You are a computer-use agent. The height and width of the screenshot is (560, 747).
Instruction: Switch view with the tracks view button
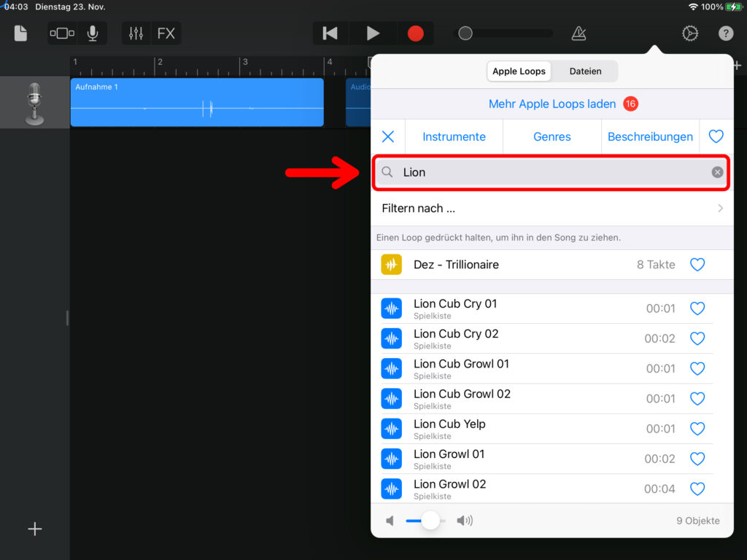pyautogui.click(x=62, y=34)
